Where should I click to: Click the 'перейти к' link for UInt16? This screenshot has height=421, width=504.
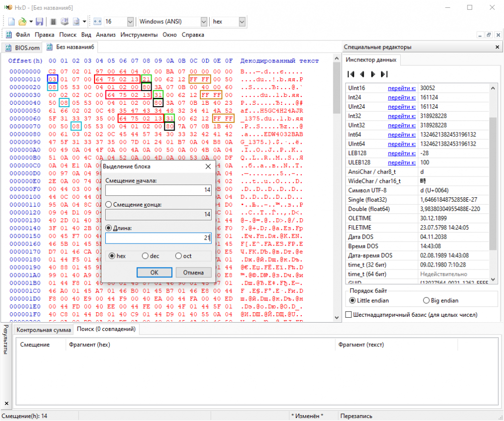click(402, 88)
